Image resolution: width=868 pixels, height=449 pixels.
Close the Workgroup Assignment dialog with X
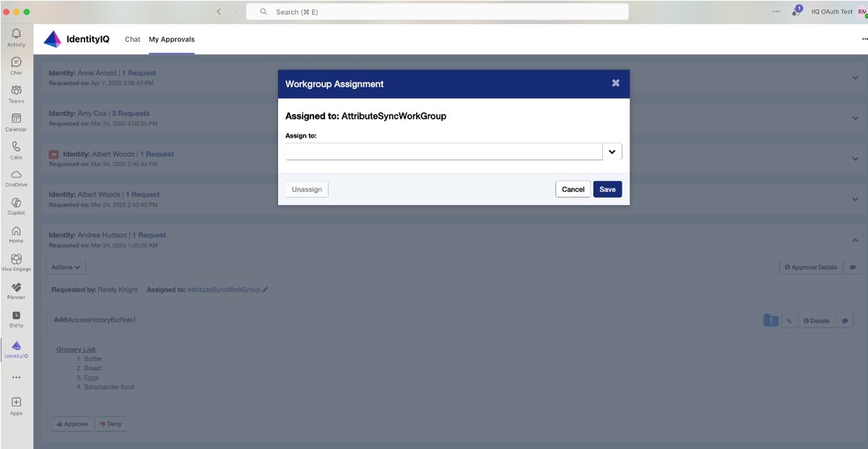(x=615, y=83)
